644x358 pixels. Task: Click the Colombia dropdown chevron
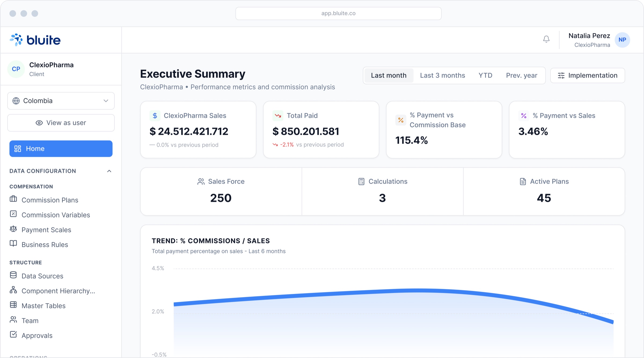coord(106,101)
